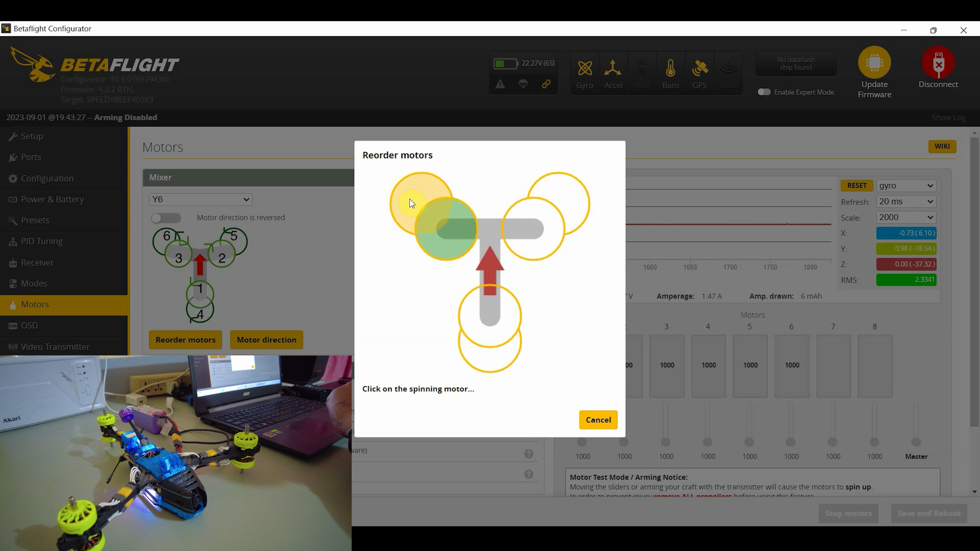Click the Reorder motors button
The height and width of the screenshot is (551, 980).
(x=185, y=340)
